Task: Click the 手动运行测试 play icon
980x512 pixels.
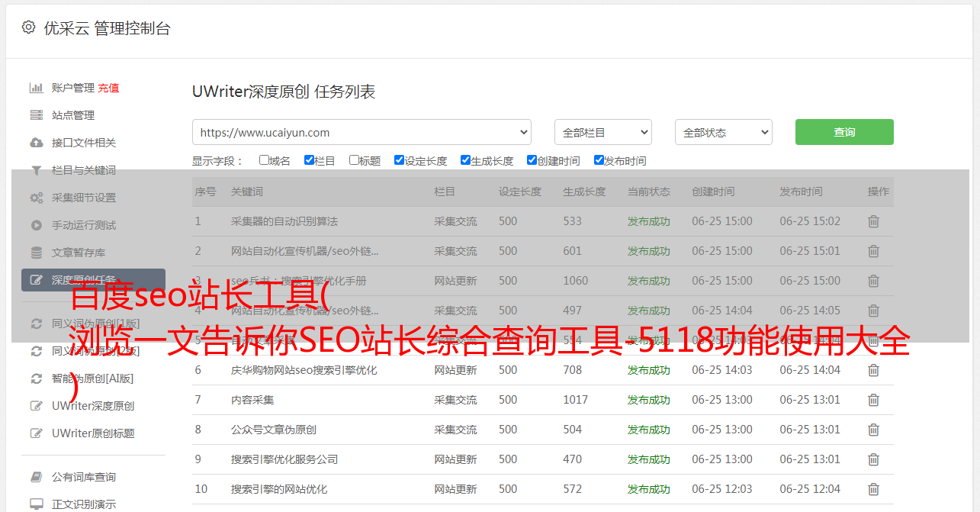Action: [36, 225]
